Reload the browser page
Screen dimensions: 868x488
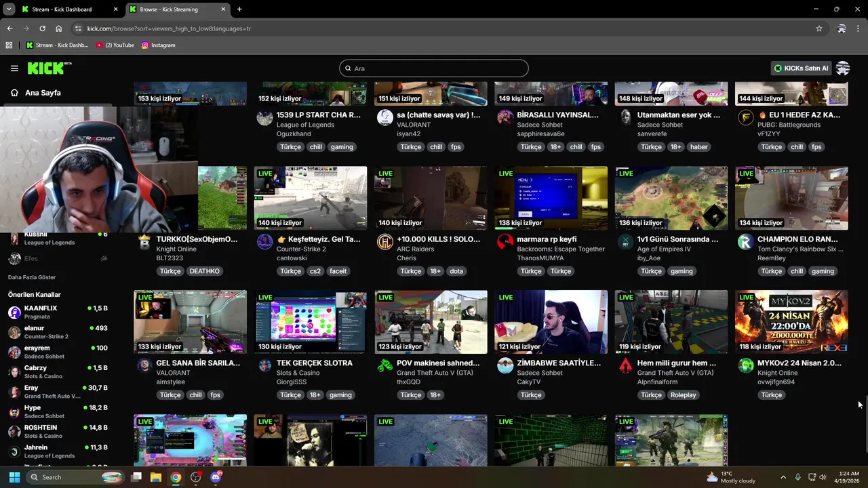[x=42, y=28]
